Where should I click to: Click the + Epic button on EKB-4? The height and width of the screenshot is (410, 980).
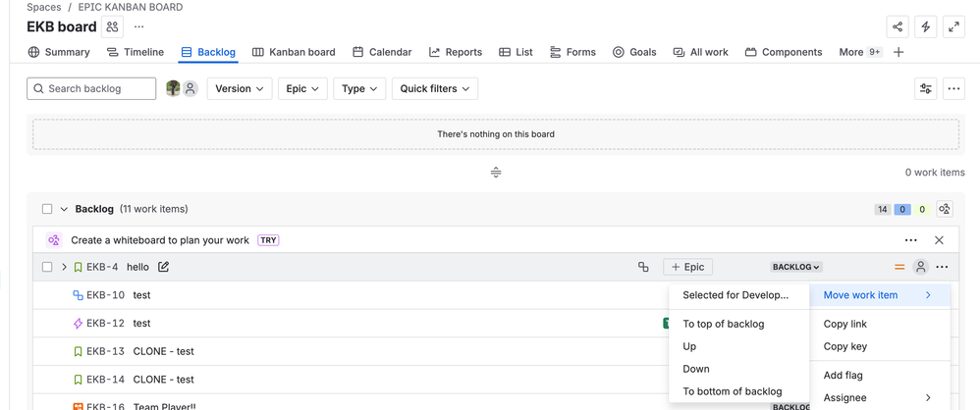coord(687,267)
